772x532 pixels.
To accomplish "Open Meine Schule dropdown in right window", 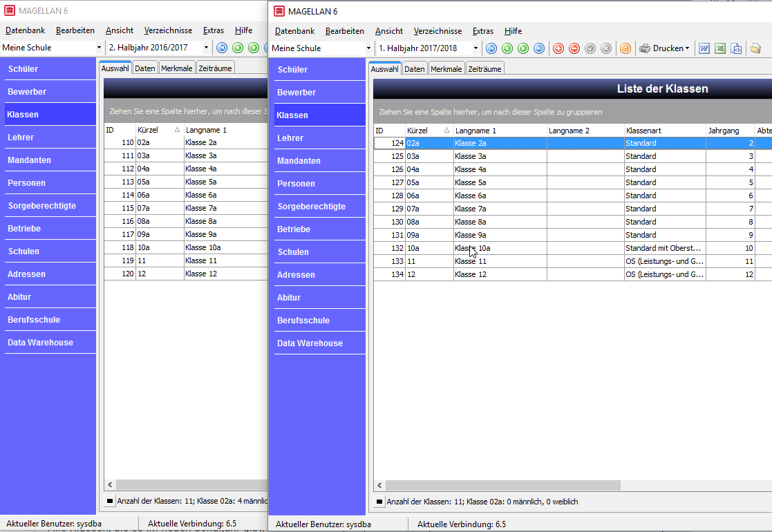I will [368, 48].
